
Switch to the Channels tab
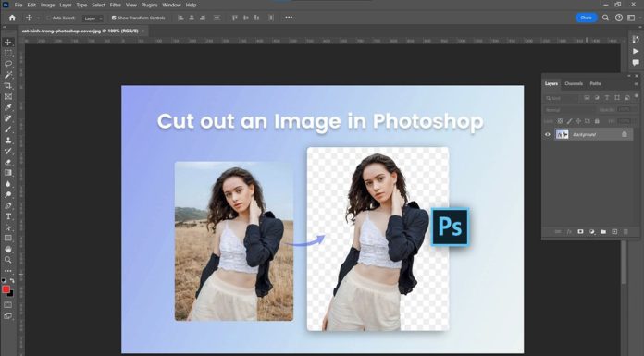click(574, 83)
